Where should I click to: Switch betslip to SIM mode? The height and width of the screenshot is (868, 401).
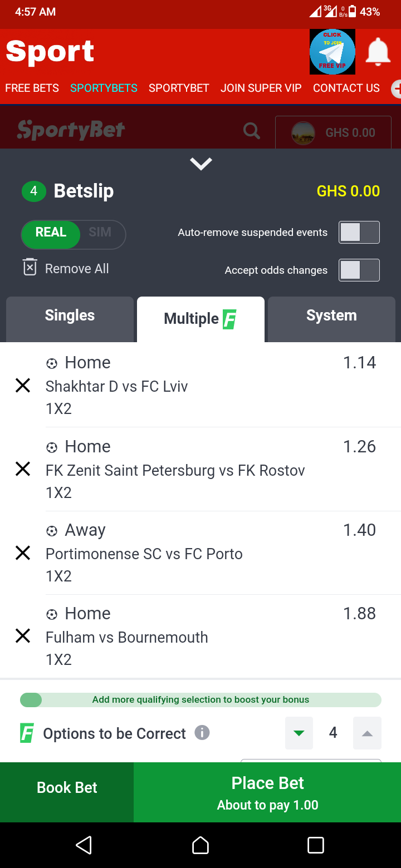(x=100, y=233)
